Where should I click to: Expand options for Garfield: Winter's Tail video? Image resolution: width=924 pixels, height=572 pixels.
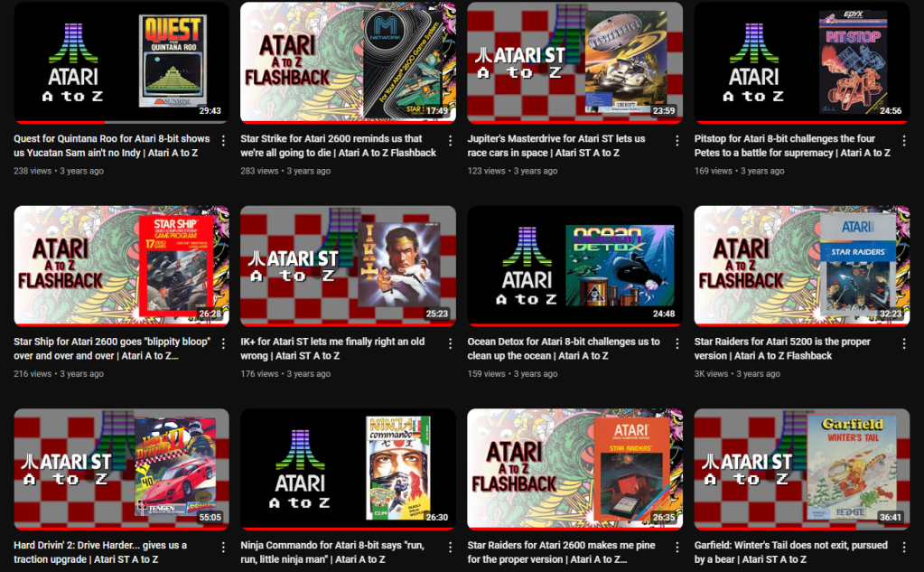(x=903, y=548)
